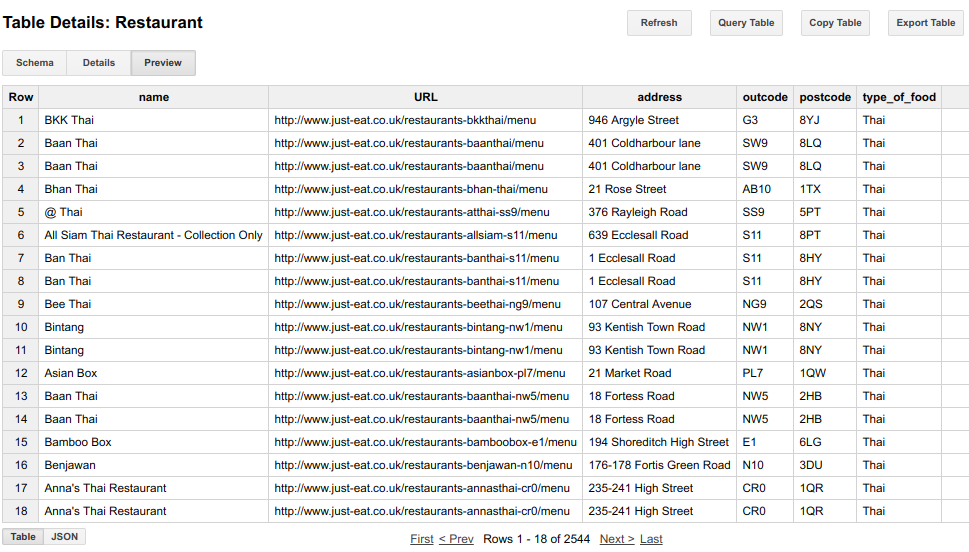969x552 pixels.
Task: Go to the First page link
Action: click(x=421, y=539)
